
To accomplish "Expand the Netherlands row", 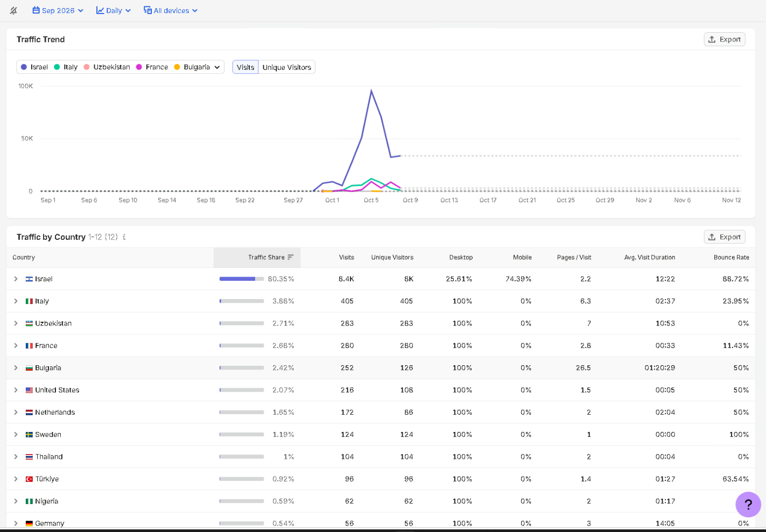I will (16, 412).
